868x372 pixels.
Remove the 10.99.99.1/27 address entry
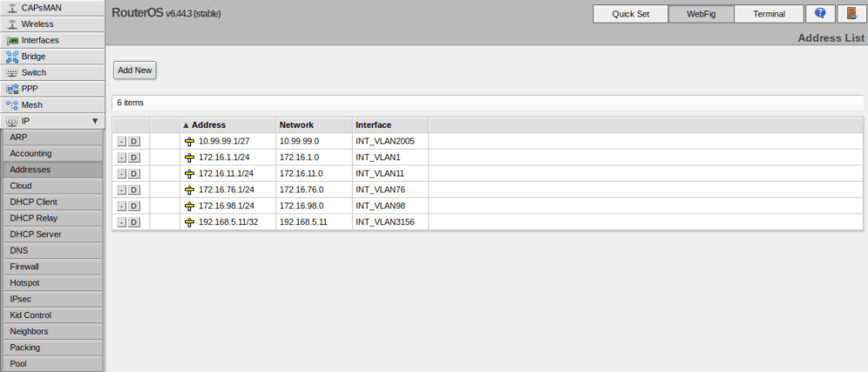pyautogui.click(x=122, y=141)
